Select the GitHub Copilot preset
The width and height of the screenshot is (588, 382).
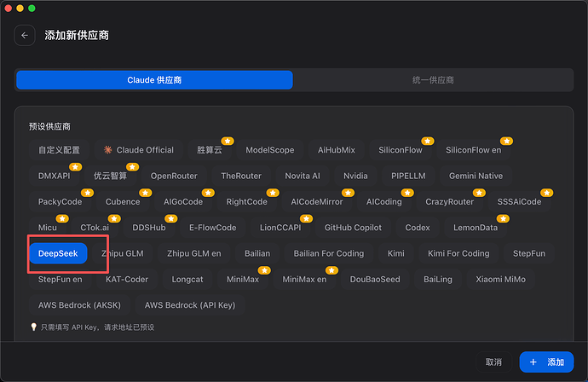pyautogui.click(x=353, y=228)
